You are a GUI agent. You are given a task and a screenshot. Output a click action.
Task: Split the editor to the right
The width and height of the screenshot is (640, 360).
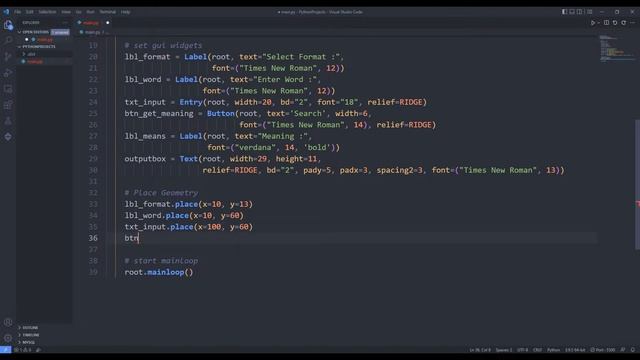(x=607, y=23)
